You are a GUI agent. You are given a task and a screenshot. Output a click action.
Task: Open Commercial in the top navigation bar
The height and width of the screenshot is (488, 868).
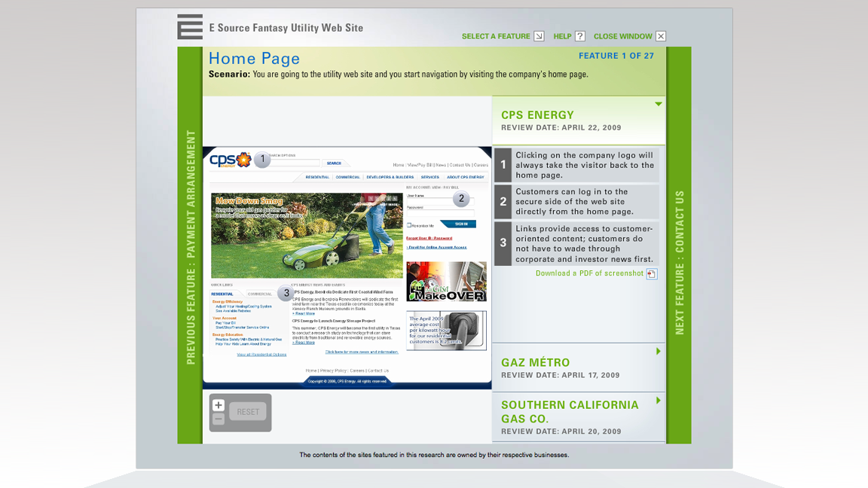point(347,177)
